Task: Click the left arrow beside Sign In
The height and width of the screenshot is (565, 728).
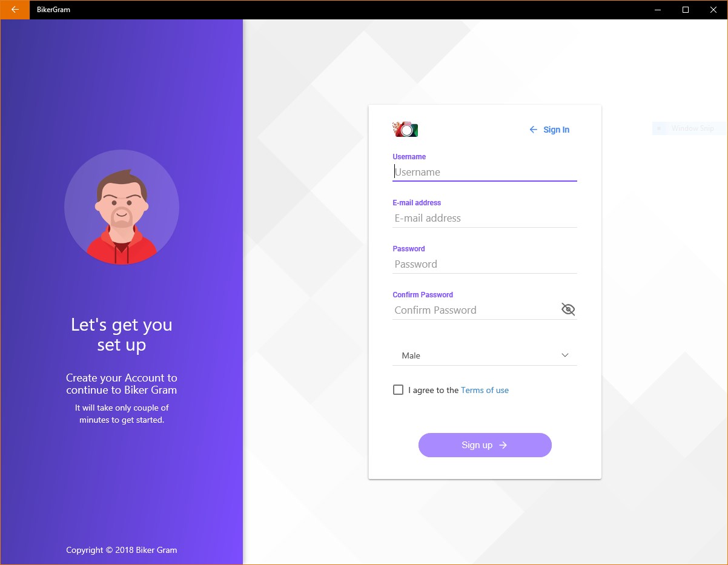Action: tap(533, 130)
